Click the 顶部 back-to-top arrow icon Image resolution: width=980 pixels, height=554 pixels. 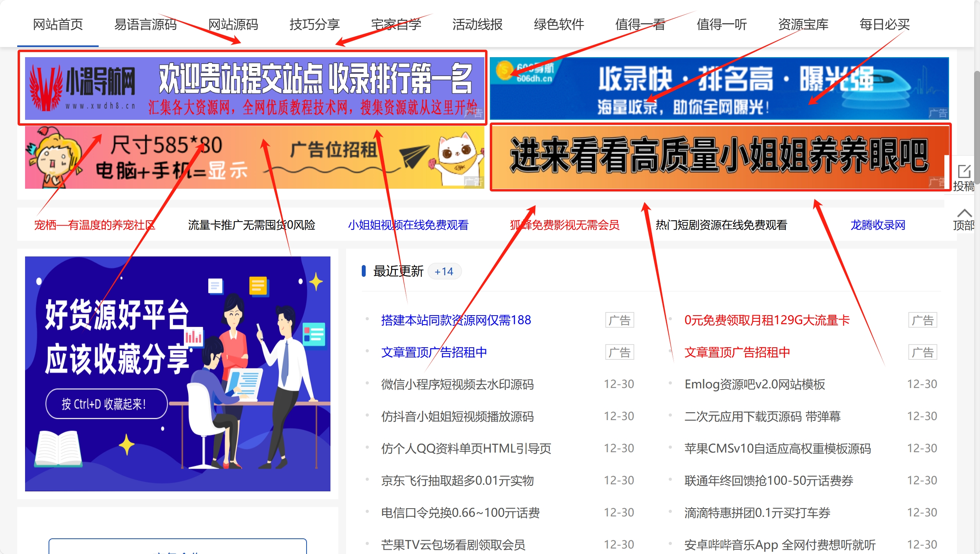(964, 213)
